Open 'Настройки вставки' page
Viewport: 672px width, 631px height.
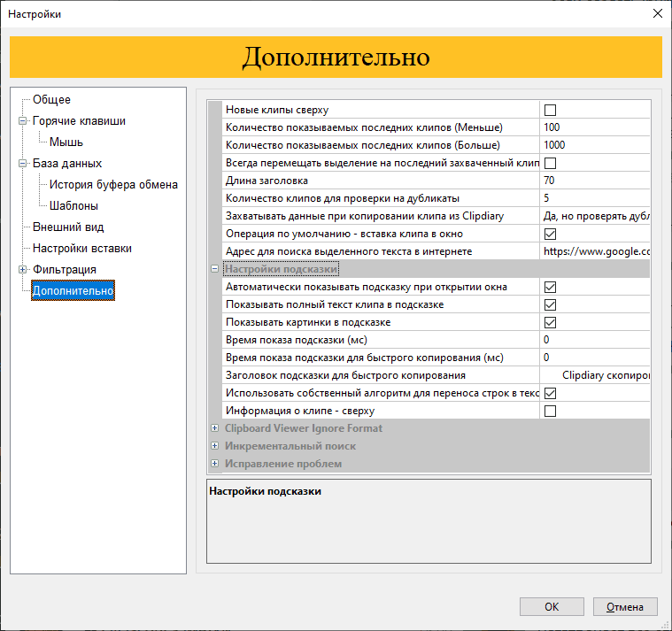pyautogui.click(x=82, y=249)
